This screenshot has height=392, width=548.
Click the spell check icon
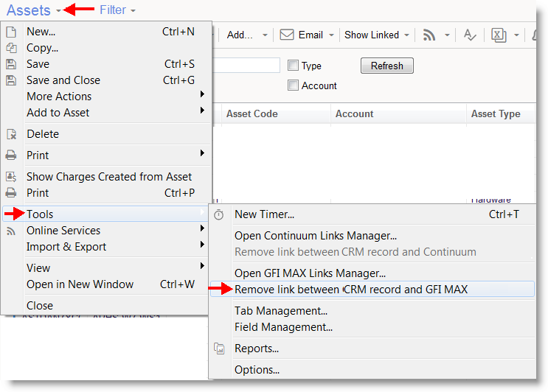469,35
